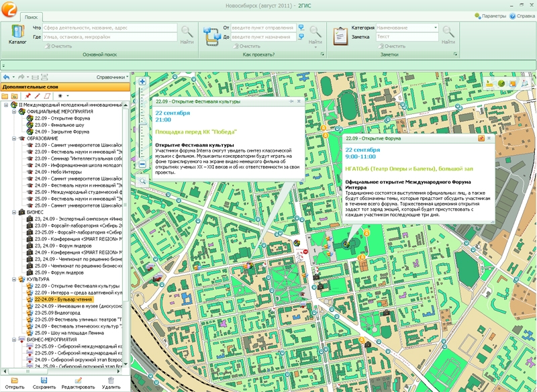Click the folder-with-arrow import icon
Screen dimensions: 537x392
pos(14,96)
